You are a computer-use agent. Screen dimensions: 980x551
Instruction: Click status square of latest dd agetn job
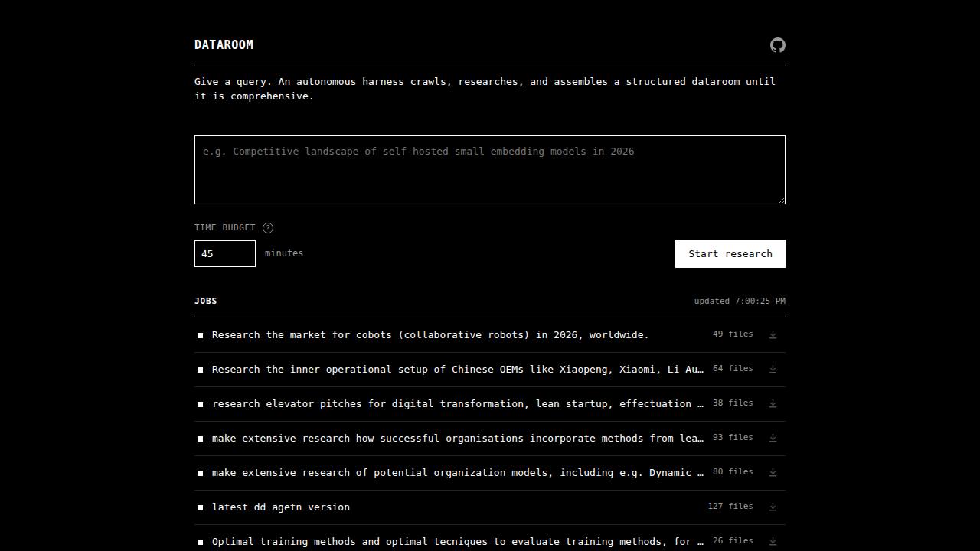pyautogui.click(x=201, y=507)
